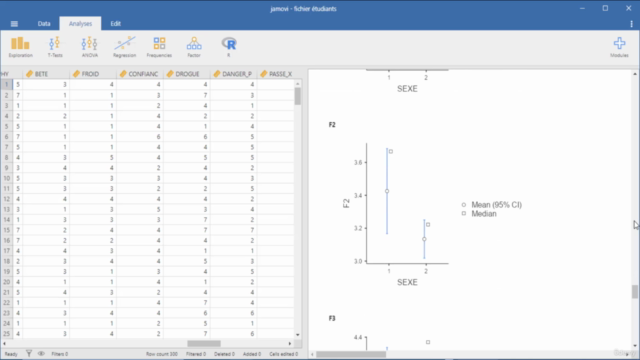Select the BETE cell in row 9

46,168
